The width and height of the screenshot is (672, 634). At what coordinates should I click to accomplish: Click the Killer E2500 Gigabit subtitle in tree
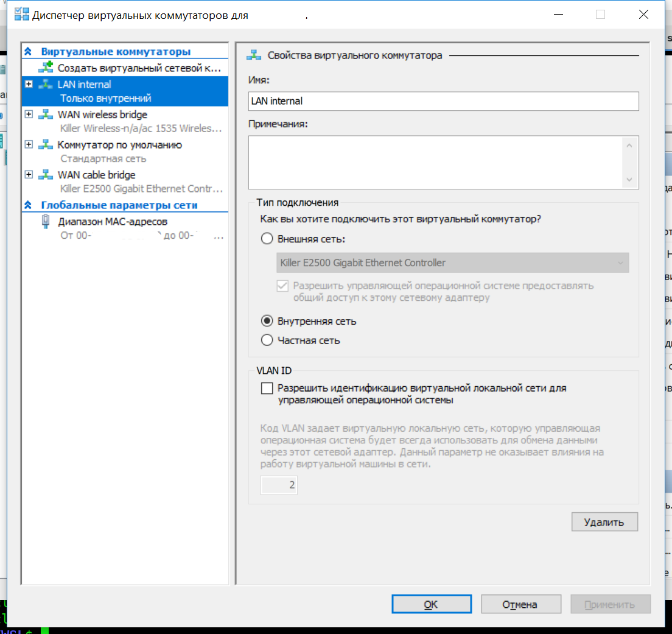[141, 188]
